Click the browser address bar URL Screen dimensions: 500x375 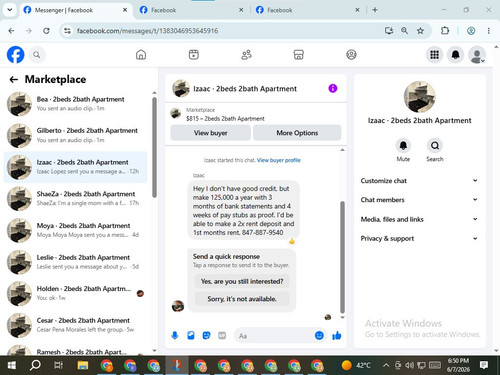click(x=147, y=31)
